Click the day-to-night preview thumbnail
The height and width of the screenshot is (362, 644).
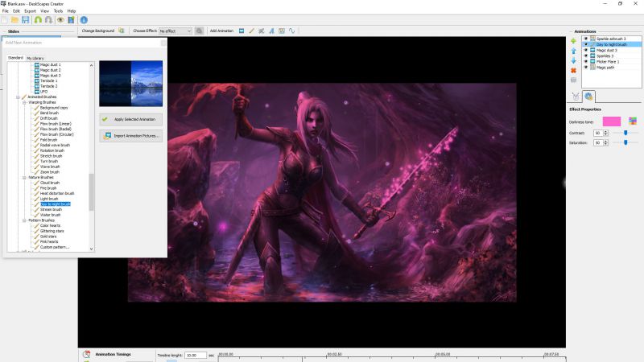(130, 84)
